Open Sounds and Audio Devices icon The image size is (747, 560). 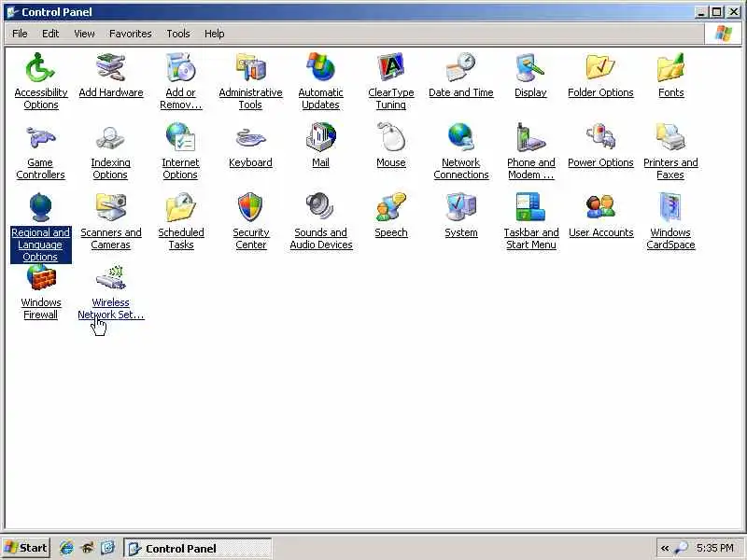point(320,207)
